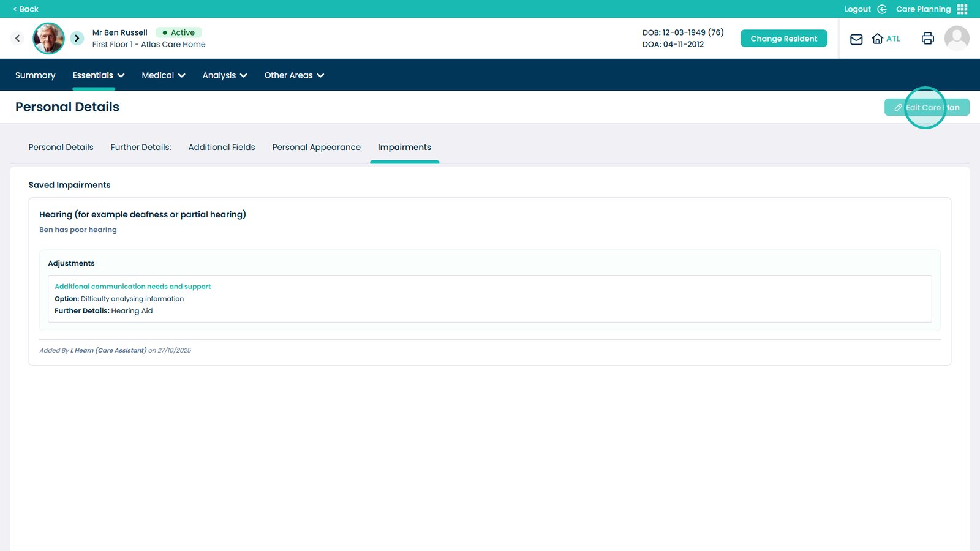This screenshot has width=980, height=551.
Task: Click the next resident arrow icon
Action: [77, 38]
